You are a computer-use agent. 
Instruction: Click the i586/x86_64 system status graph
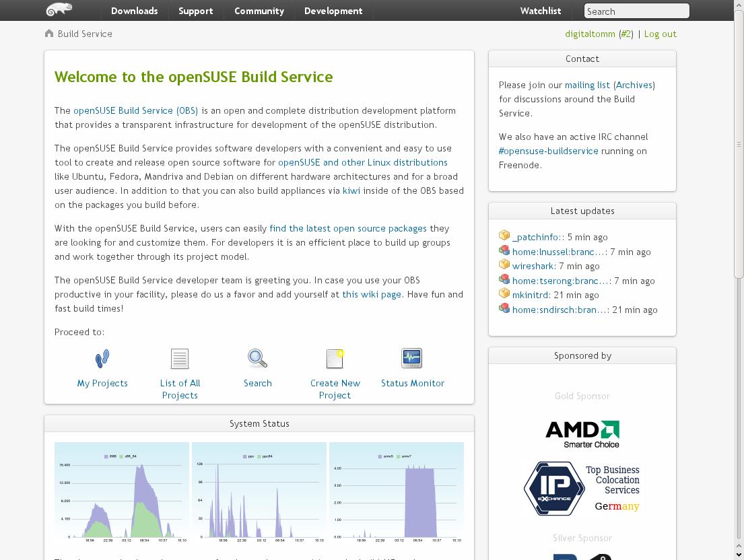click(x=122, y=493)
